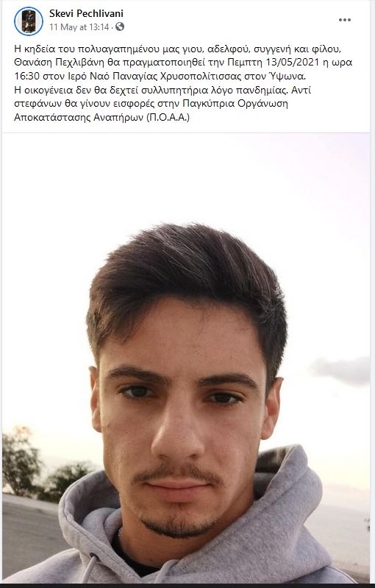This screenshot has width=375, height=588.
Task: Click the words Παγκύπρια Οργάνωση in the post
Action: 235,104
